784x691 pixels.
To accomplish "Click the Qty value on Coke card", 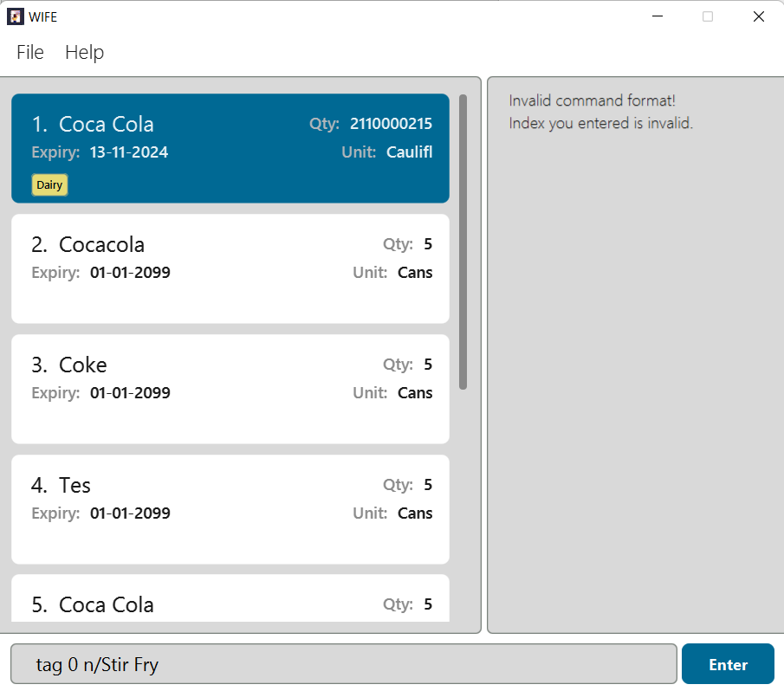I will click(428, 365).
